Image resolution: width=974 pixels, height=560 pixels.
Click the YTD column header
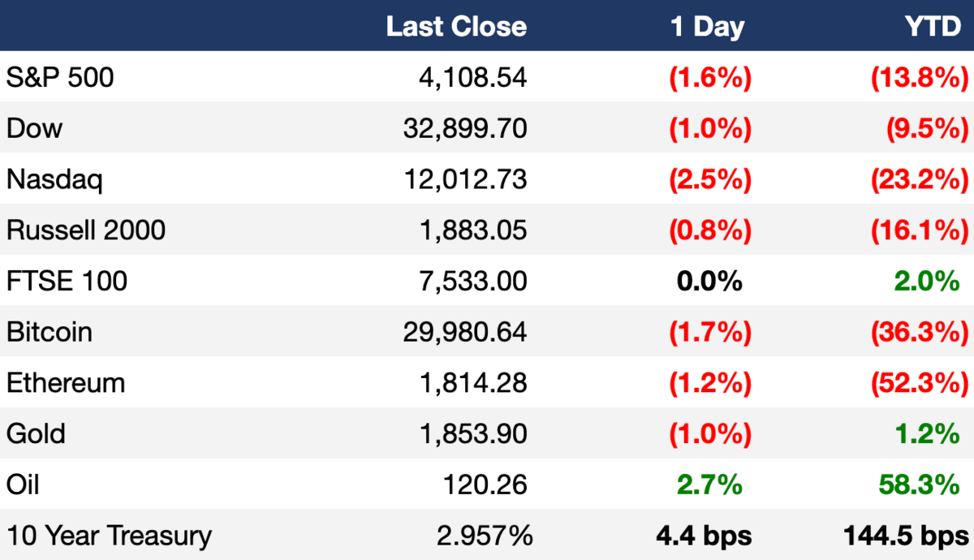[933, 27]
